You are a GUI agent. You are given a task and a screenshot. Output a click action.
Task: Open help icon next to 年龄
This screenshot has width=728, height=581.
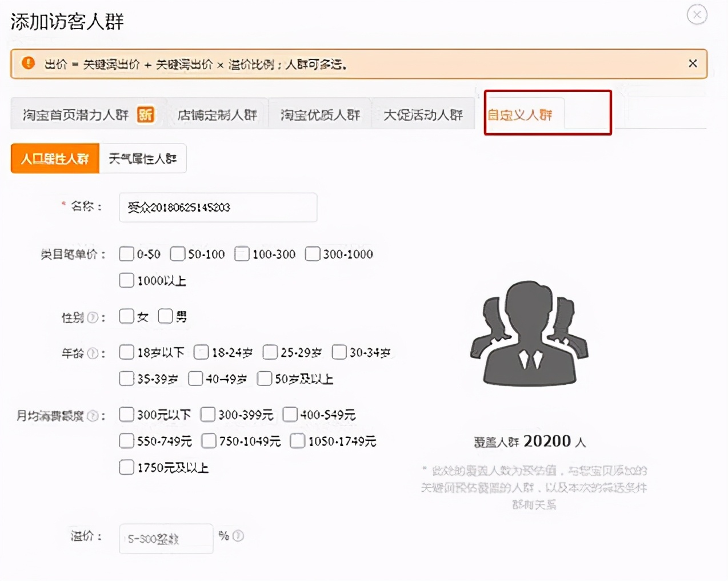pyautogui.click(x=93, y=353)
